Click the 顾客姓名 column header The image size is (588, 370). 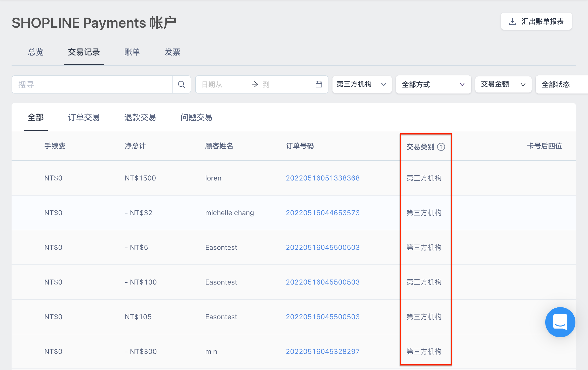(219, 146)
